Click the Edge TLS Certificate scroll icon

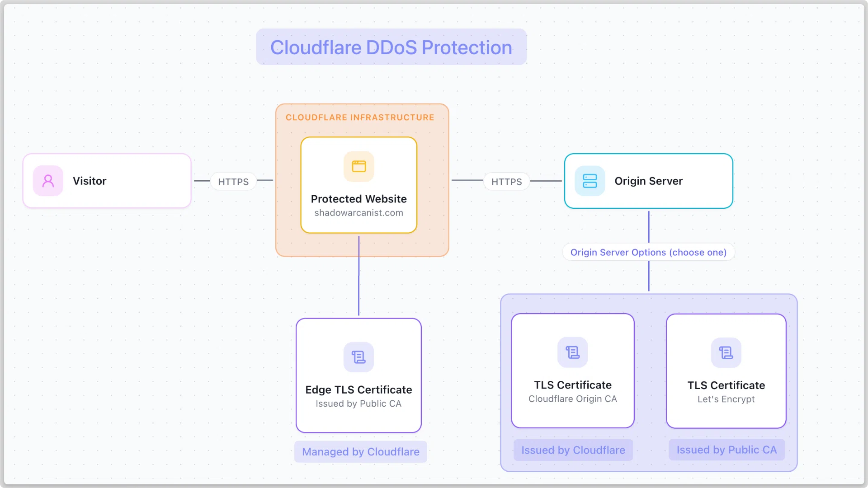point(359,357)
